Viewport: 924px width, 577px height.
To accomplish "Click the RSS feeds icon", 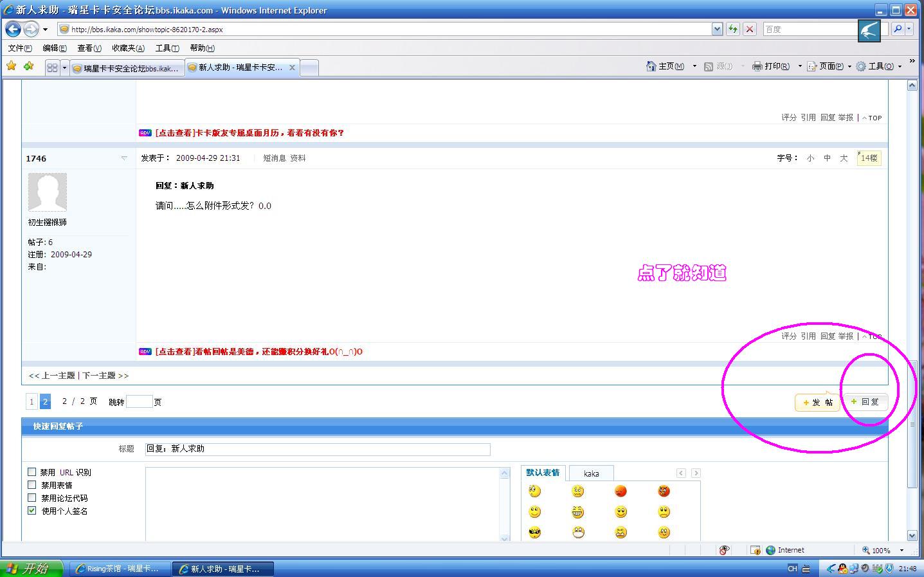I will 709,66.
